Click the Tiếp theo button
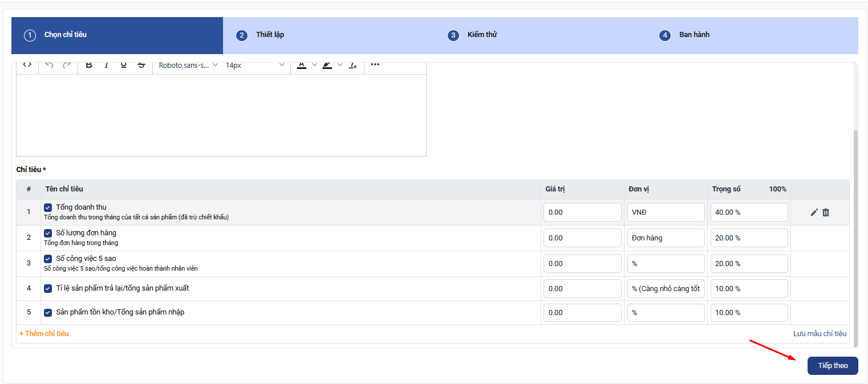 pos(832,366)
